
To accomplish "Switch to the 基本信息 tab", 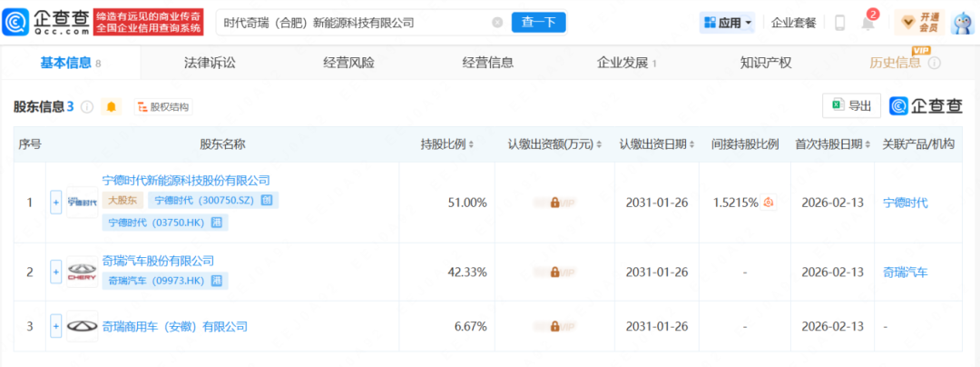I will point(71,63).
